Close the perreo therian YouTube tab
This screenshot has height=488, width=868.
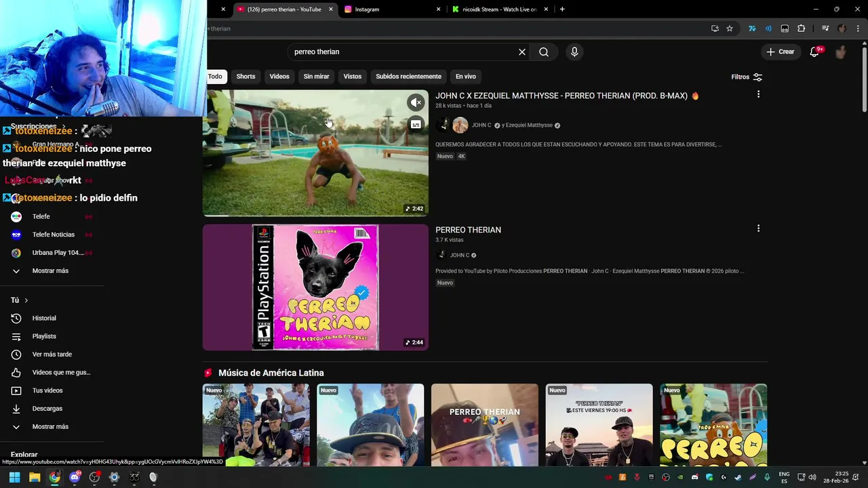coord(331,9)
